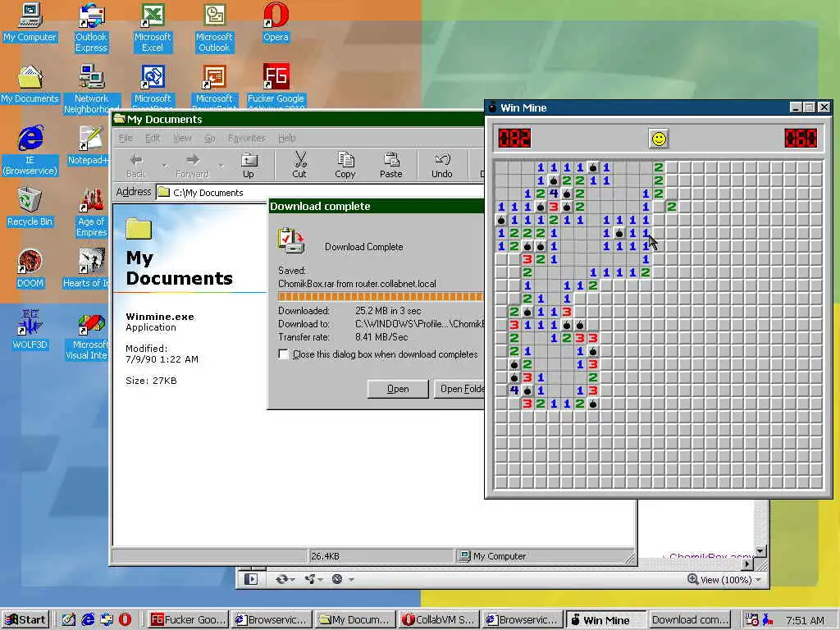Click the Opera side panel toggle icon

(x=251, y=579)
